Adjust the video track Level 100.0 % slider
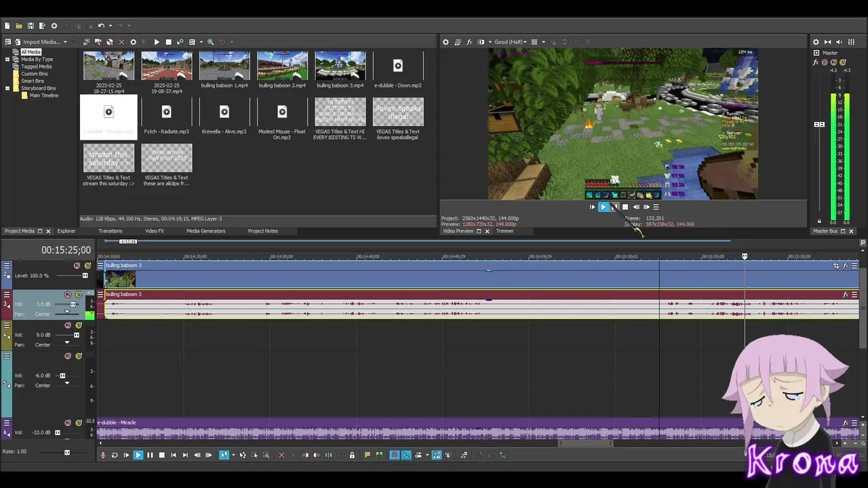The image size is (868, 488). (x=85, y=276)
